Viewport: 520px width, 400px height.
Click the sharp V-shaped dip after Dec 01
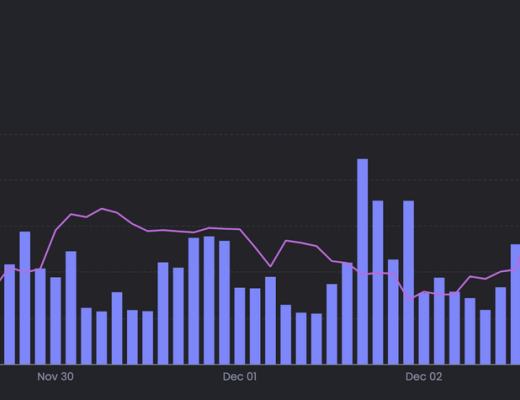(270, 267)
